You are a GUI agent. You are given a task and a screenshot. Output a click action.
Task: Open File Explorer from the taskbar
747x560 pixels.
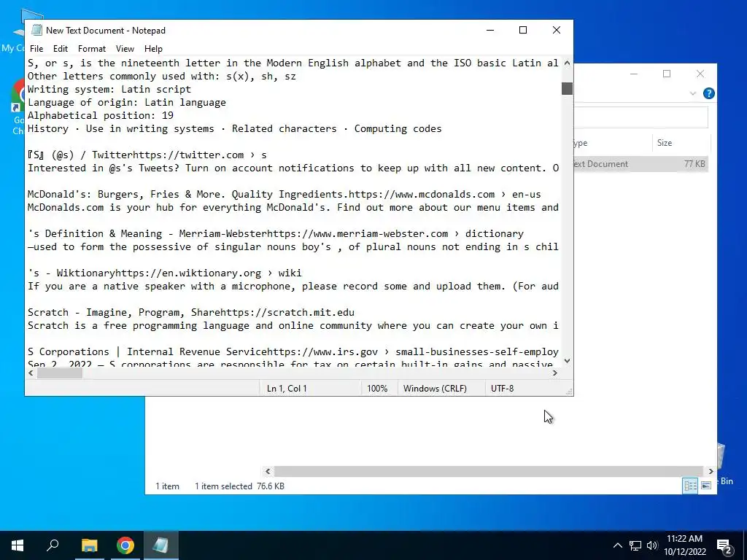89,545
